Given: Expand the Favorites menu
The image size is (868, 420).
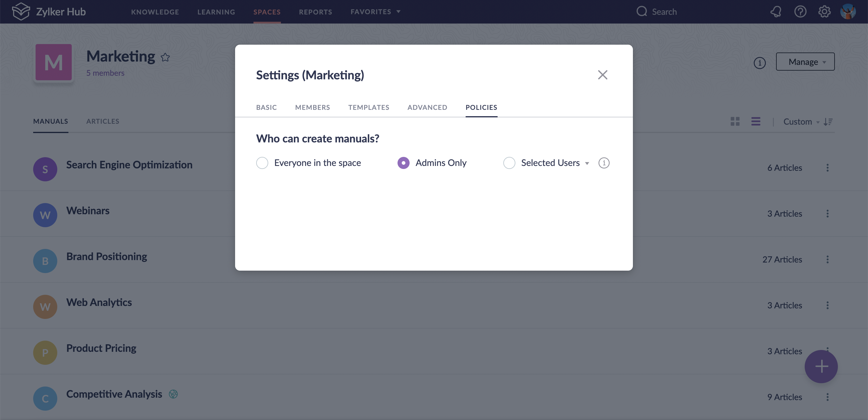Looking at the screenshot, I should [375, 12].
